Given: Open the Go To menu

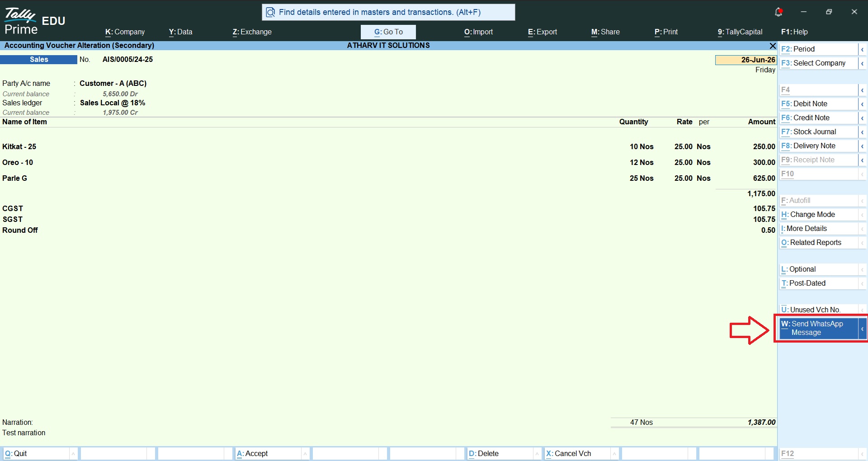Looking at the screenshot, I should (x=388, y=32).
